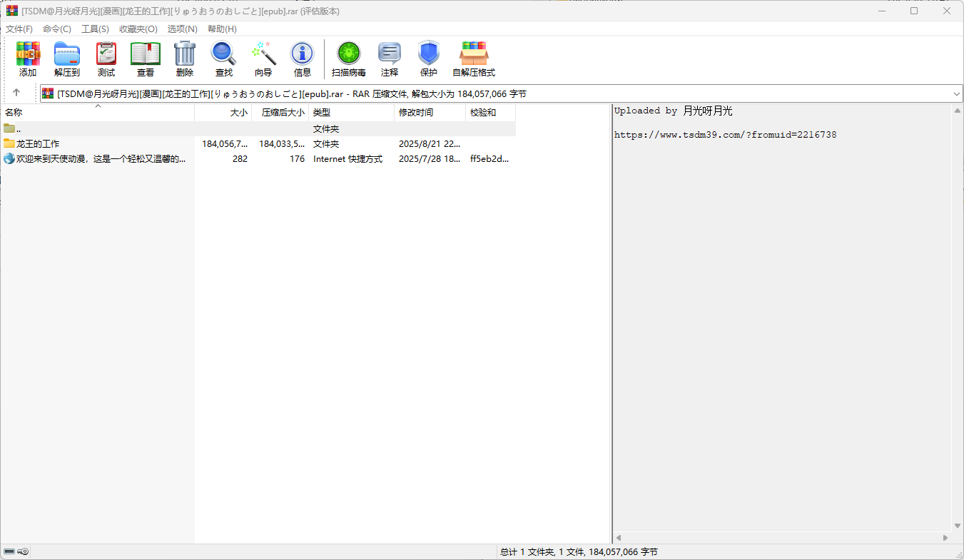This screenshot has width=964, height=560.
Task: Click the 龙王的工作 folder icon
Action: [9, 143]
